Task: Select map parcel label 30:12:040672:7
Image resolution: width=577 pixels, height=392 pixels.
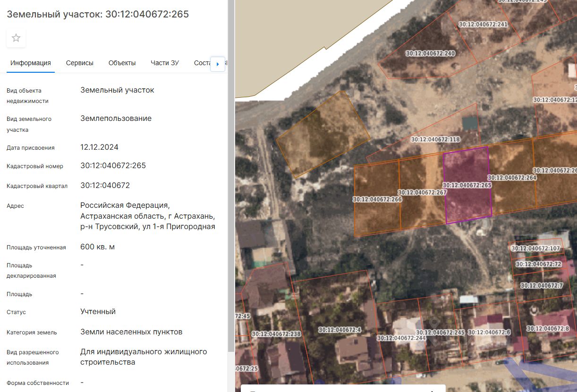Action: point(542,285)
